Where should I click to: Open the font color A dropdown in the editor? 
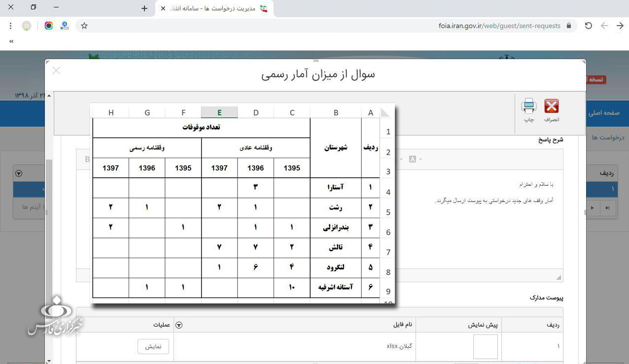(415, 159)
